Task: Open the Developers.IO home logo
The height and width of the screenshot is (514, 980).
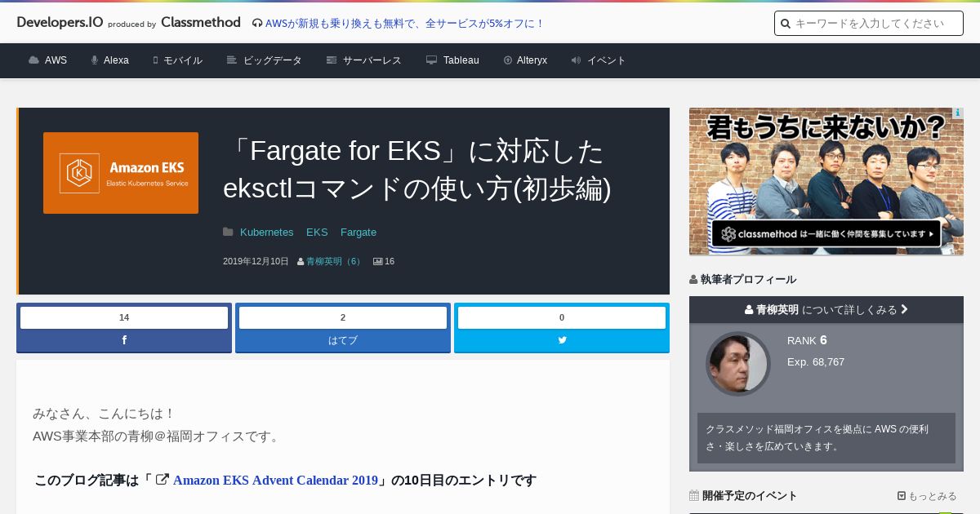Action: (x=60, y=22)
